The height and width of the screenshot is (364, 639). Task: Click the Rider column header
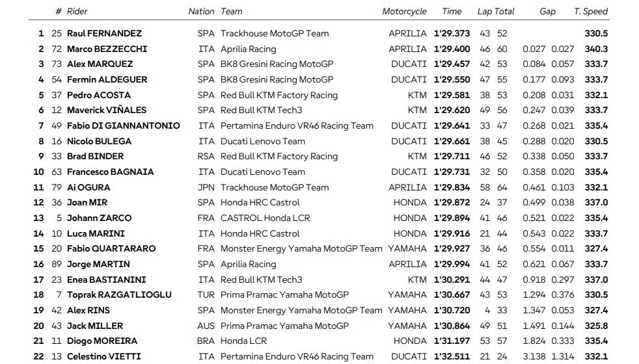[77, 11]
